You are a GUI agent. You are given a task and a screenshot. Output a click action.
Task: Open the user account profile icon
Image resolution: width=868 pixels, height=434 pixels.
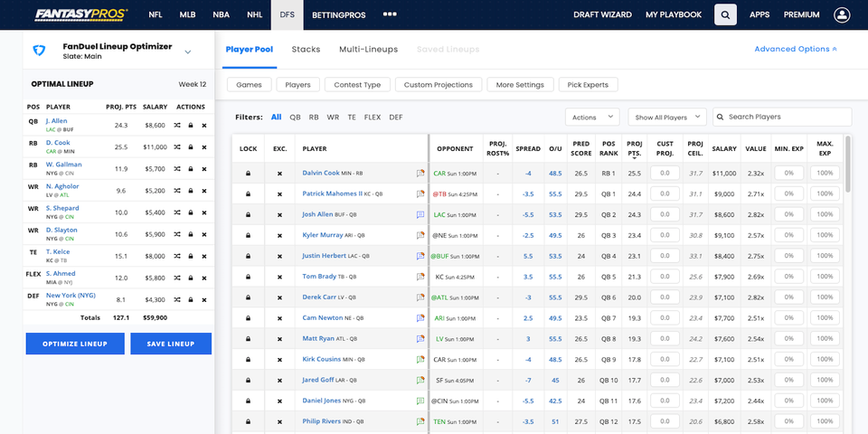point(842,15)
